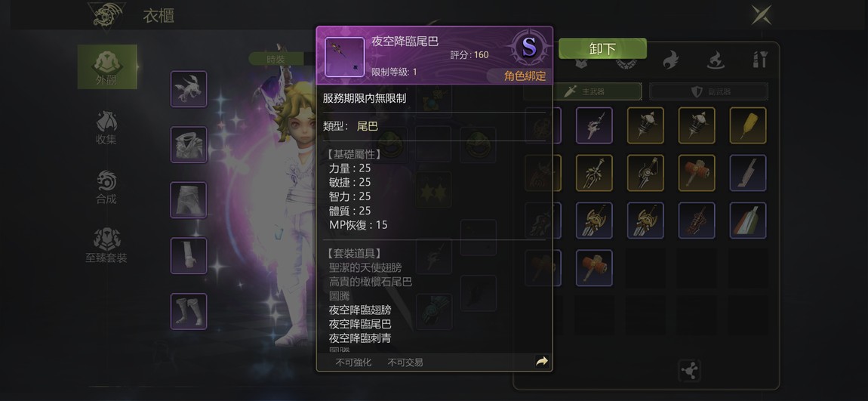Select the glove costume slot
The height and width of the screenshot is (401, 868).
point(189,255)
